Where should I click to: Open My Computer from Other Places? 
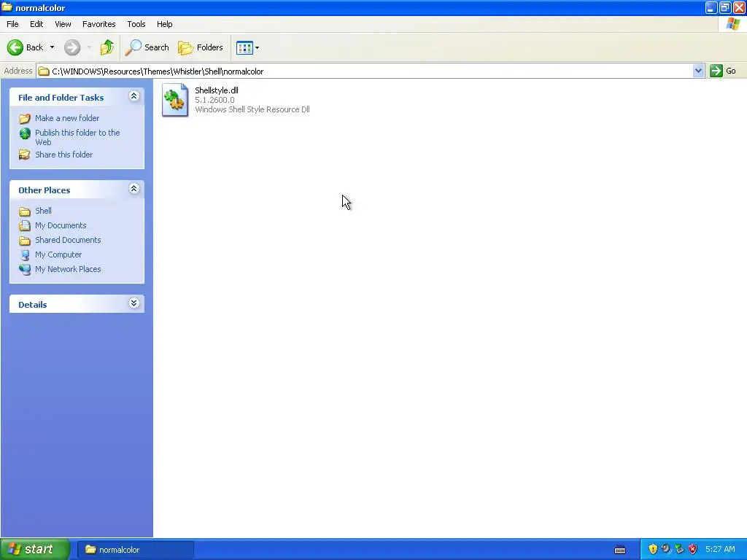tap(58, 254)
